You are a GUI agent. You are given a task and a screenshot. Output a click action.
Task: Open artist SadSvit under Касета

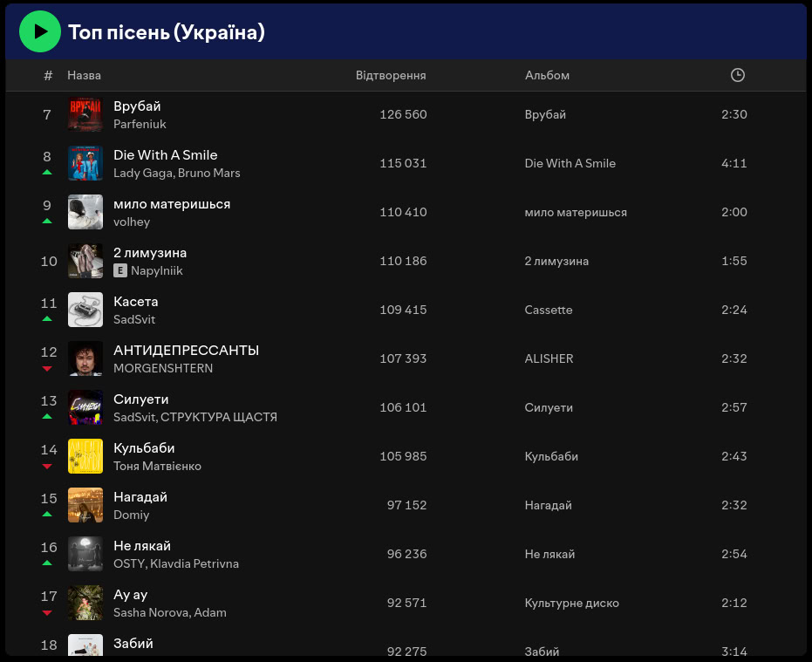134,319
